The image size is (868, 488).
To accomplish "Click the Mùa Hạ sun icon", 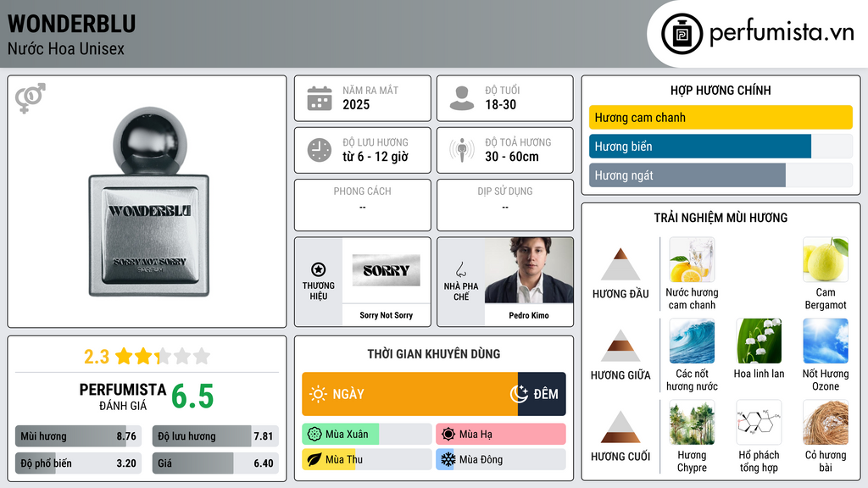I will point(448,435).
